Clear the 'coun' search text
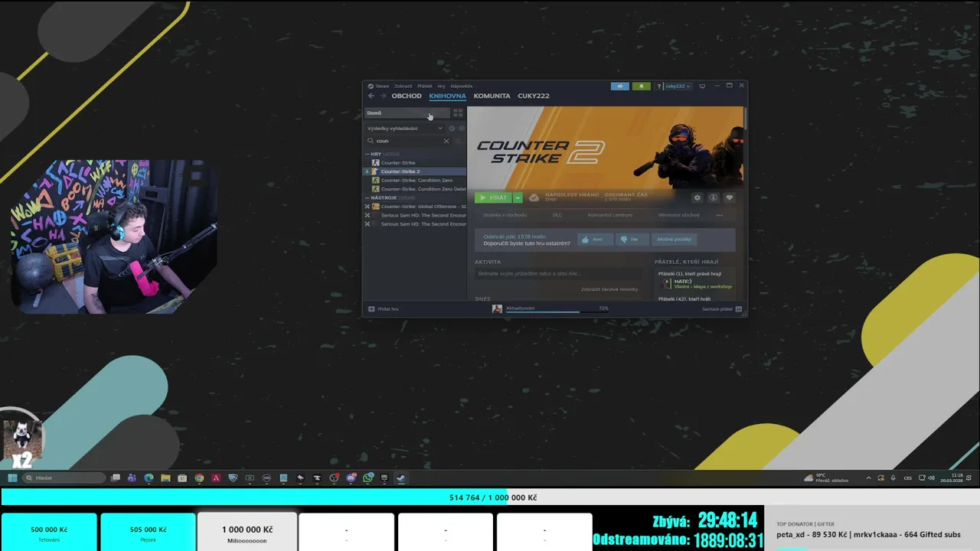Image resolution: width=980 pixels, height=551 pixels. pos(446,141)
